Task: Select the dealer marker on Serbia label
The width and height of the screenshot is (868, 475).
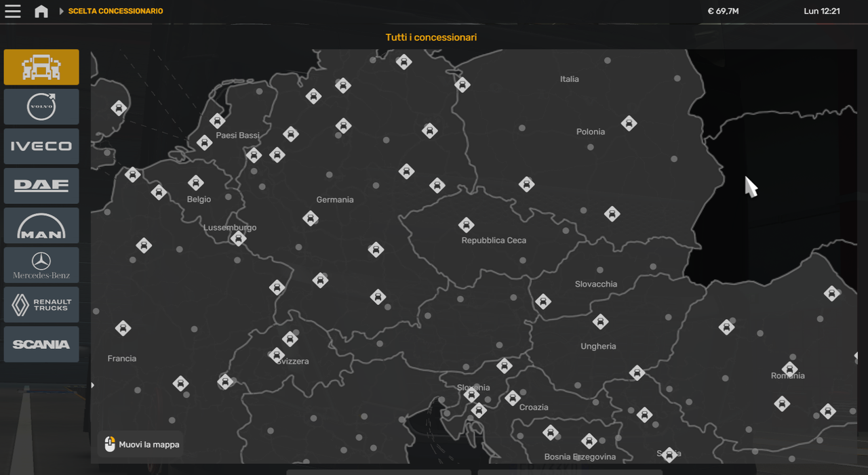Action: tap(669, 455)
